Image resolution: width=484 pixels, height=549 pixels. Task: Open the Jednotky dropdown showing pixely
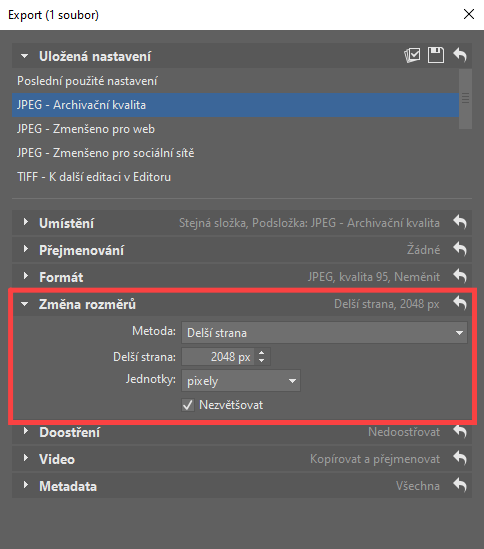tap(241, 381)
